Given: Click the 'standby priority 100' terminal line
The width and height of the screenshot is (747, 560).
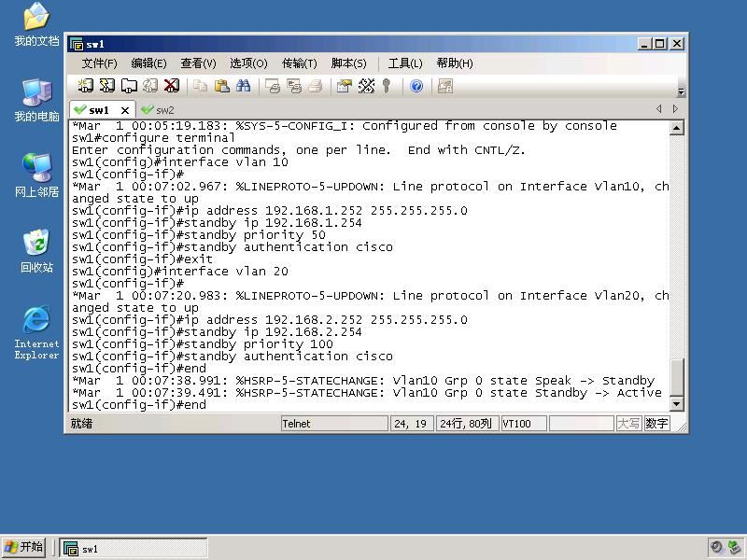Looking at the screenshot, I should (x=203, y=344).
